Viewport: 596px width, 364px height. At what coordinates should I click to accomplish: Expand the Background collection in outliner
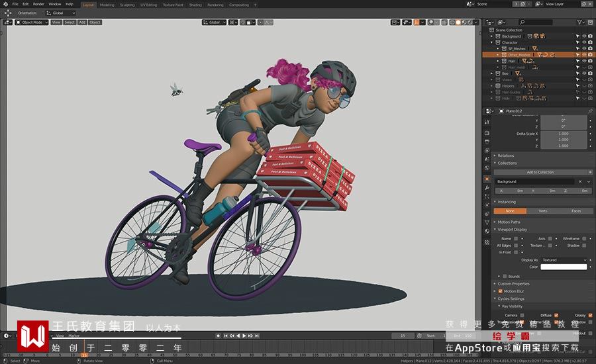pos(492,36)
